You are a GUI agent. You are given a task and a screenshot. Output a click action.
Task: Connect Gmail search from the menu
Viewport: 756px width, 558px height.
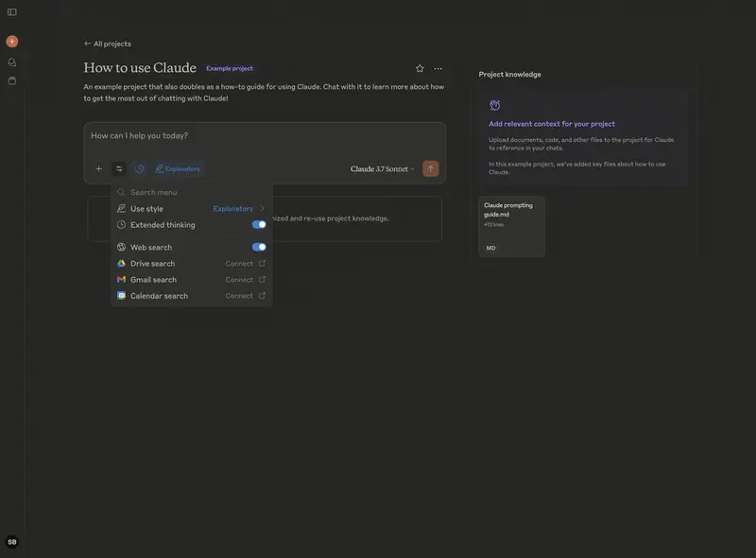(245, 280)
